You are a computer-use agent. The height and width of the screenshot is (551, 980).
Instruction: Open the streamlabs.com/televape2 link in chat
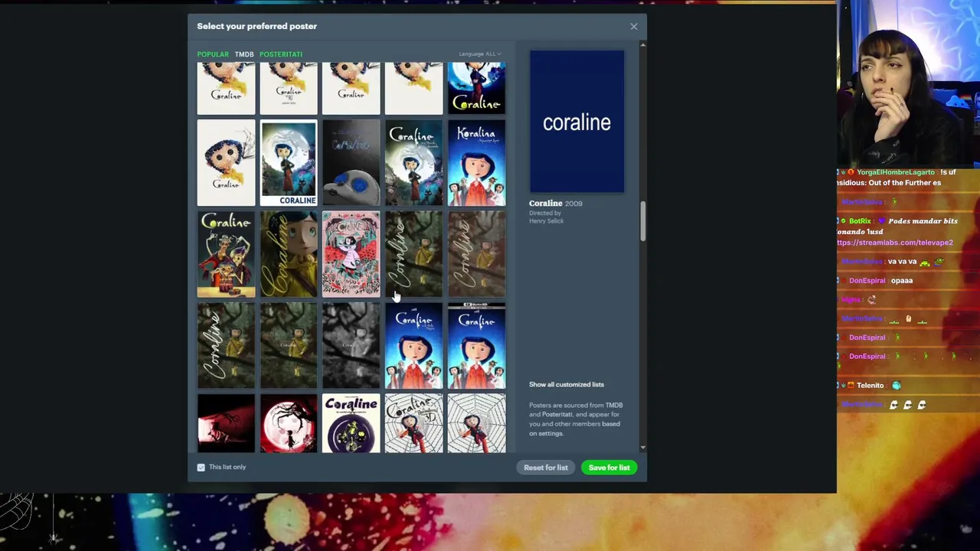pos(895,243)
